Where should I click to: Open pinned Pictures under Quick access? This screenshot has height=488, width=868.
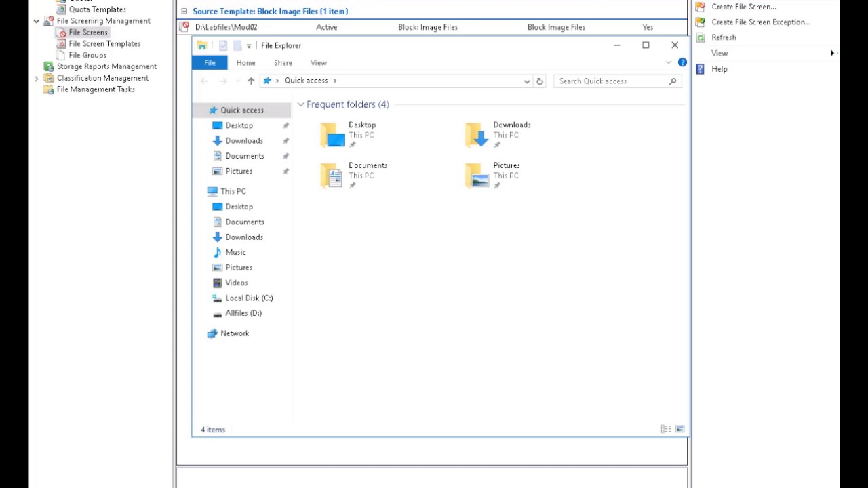239,171
